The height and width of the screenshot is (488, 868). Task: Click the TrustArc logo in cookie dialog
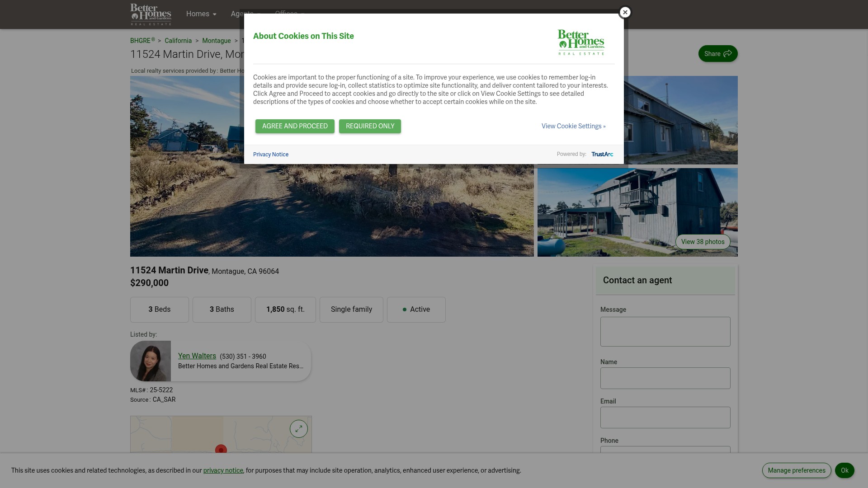(602, 155)
